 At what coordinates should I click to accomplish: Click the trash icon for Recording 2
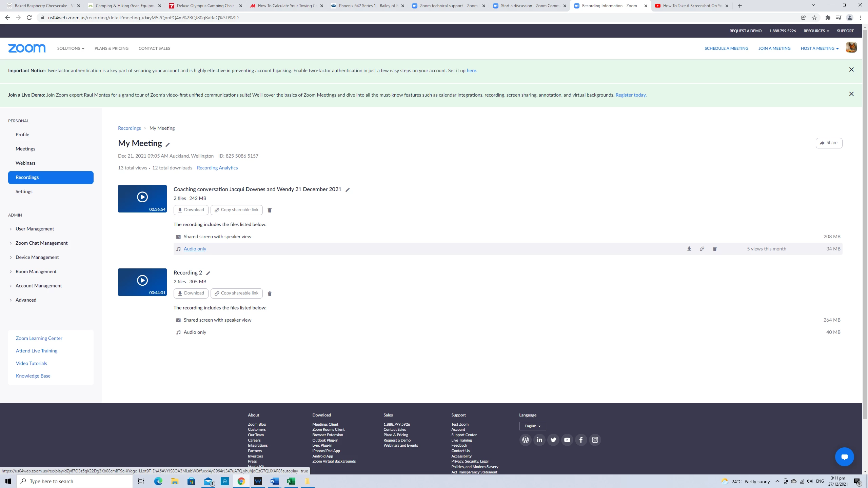pos(270,293)
